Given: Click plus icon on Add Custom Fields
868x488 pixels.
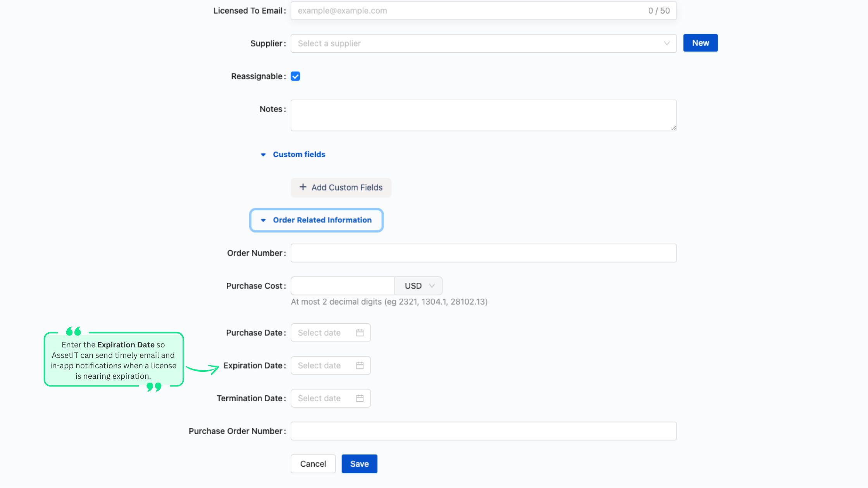Looking at the screenshot, I should click(x=303, y=187).
